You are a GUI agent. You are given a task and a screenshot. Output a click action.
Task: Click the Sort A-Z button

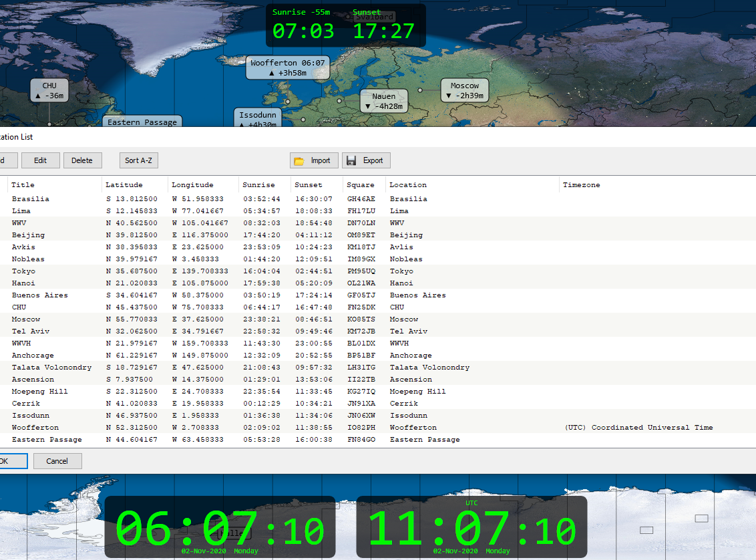[x=139, y=160]
